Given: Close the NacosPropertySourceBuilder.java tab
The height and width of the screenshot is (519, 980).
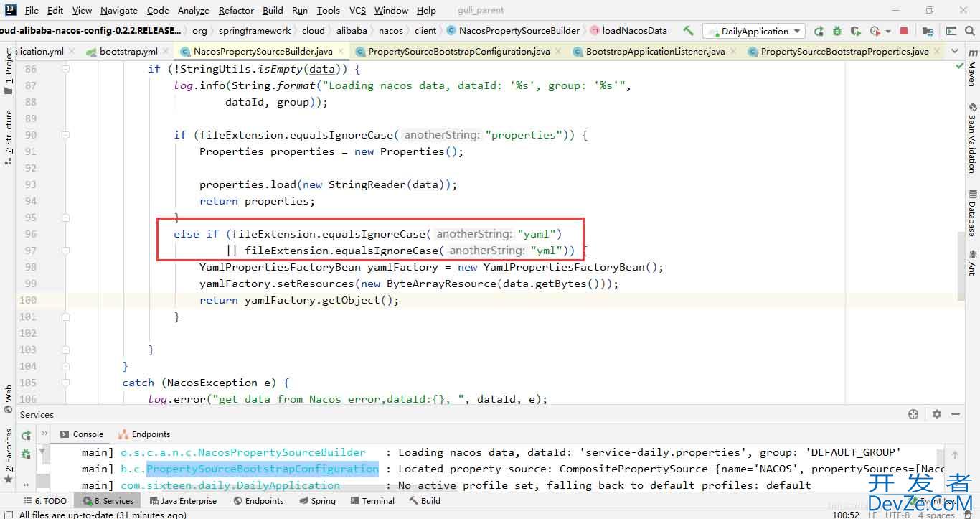Looking at the screenshot, I should click(x=341, y=52).
